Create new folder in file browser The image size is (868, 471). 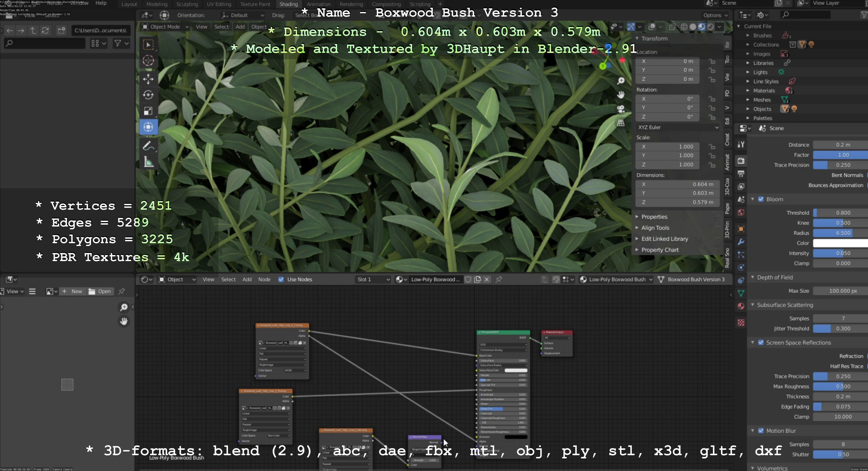61,30
